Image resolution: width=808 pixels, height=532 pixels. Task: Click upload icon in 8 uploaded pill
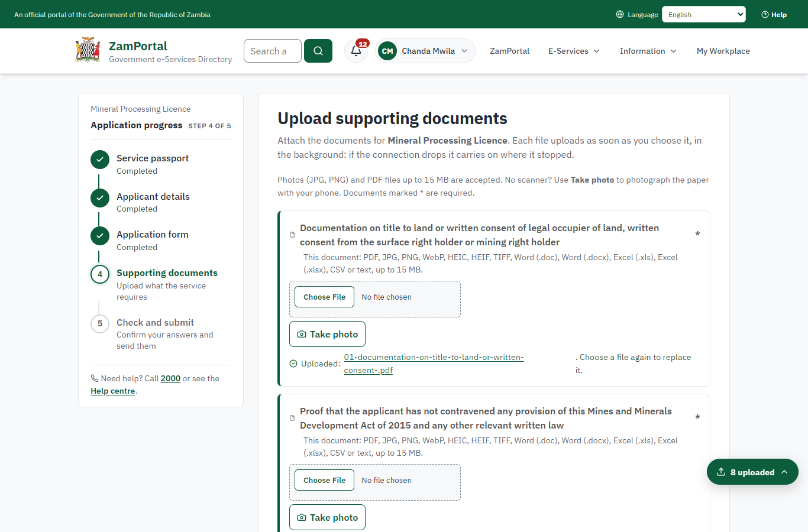click(721, 472)
